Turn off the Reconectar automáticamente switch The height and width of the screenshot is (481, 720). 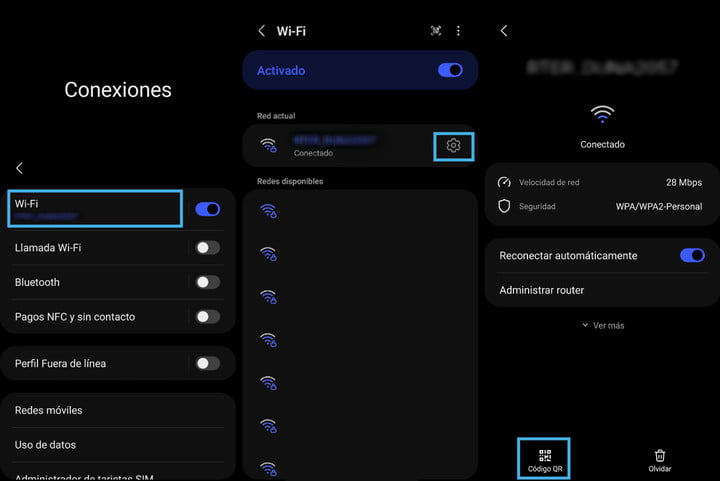coord(691,256)
